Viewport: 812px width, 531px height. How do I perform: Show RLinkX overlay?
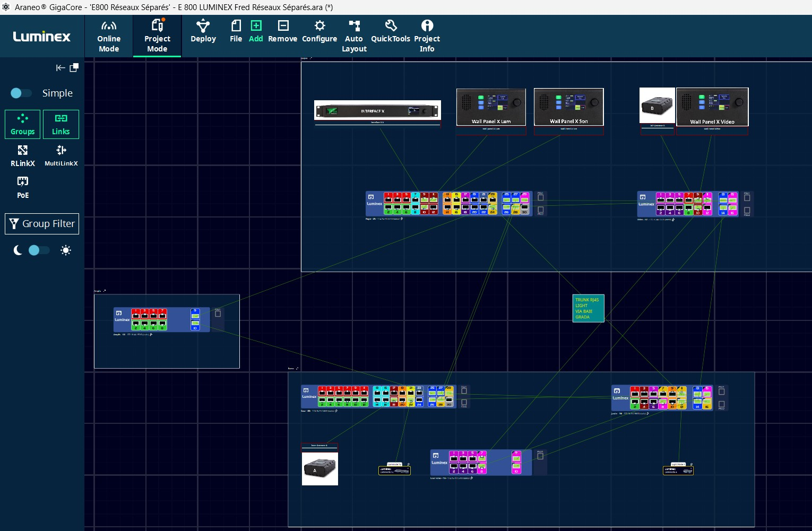coord(23,156)
